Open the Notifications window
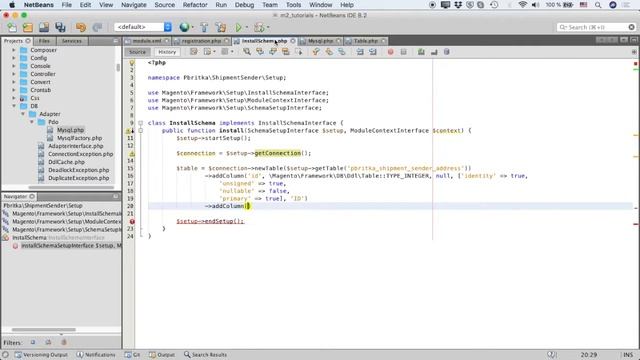Image resolution: width=640 pixels, height=360 pixels. (x=96, y=355)
